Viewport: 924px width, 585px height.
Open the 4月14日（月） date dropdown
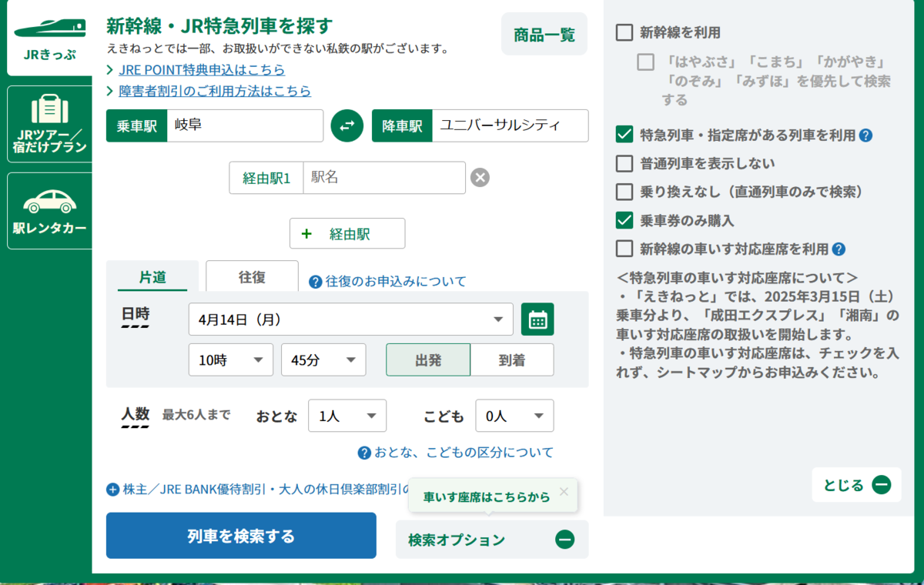click(351, 319)
